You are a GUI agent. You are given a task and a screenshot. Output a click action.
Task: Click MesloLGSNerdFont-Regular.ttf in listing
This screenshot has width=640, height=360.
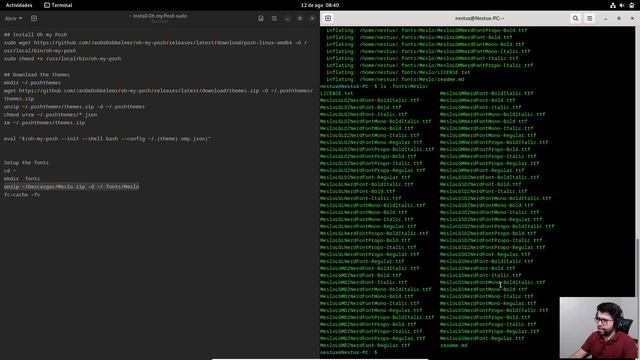point(482,338)
